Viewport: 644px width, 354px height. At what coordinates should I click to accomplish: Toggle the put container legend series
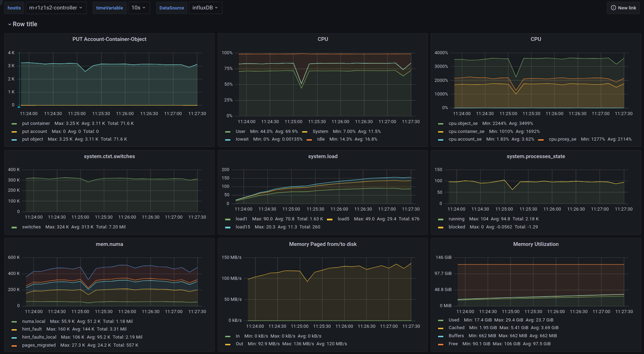pyautogui.click(x=36, y=123)
